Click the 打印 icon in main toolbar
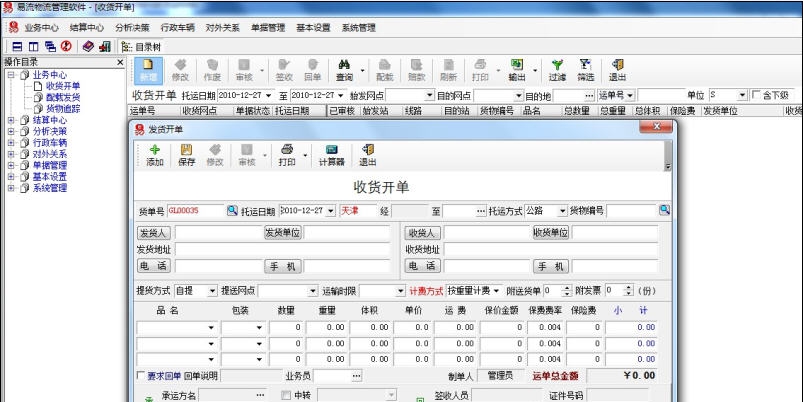 point(480,65)
